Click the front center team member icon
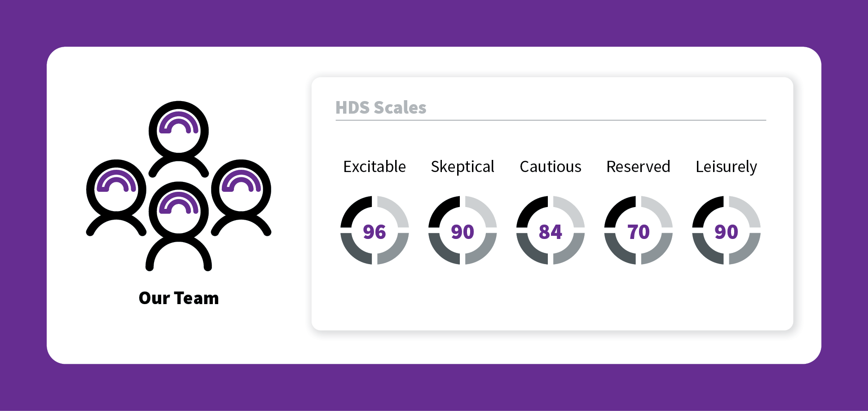Viewport: 868px width, 411px height. click(179, 226)
